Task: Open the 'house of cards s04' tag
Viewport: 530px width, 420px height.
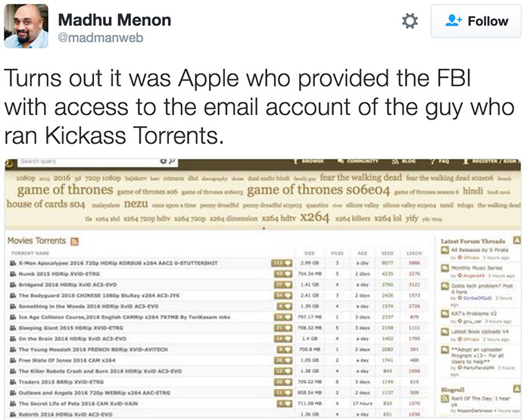Action: [x=44, y=204]
